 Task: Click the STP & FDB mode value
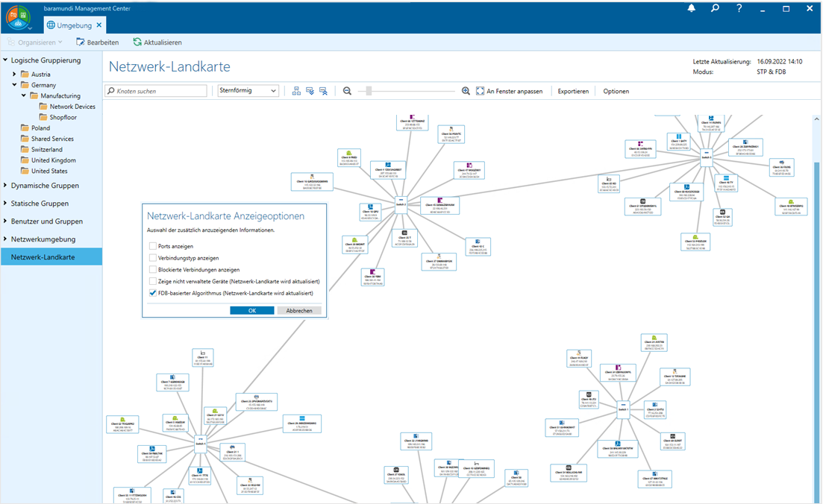coord(771,72)
